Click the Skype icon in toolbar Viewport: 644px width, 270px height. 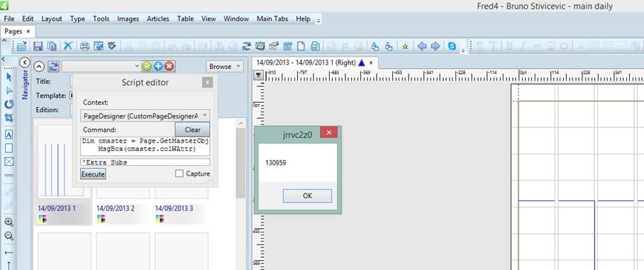453,46
